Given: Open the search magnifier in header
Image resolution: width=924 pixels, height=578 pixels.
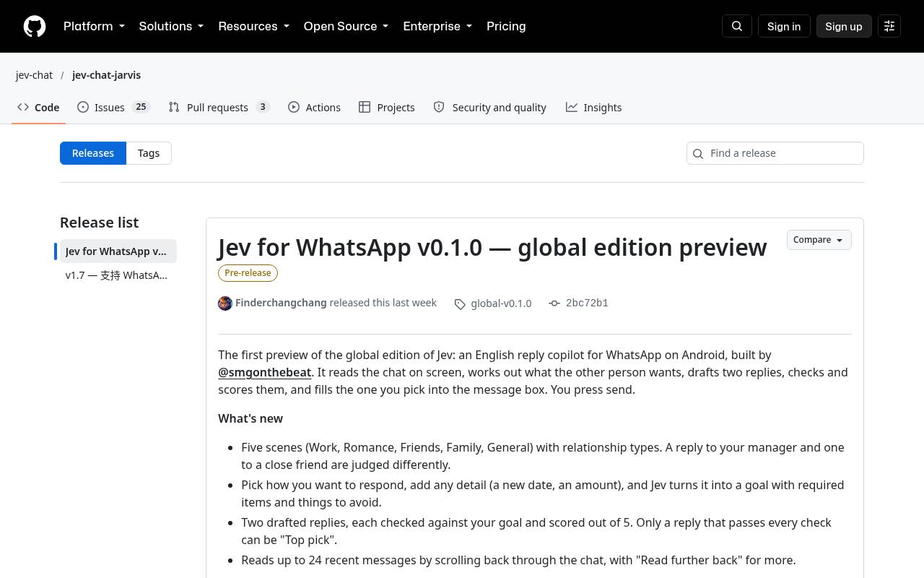Looking at the screenshot, I should tap(737, 26).
